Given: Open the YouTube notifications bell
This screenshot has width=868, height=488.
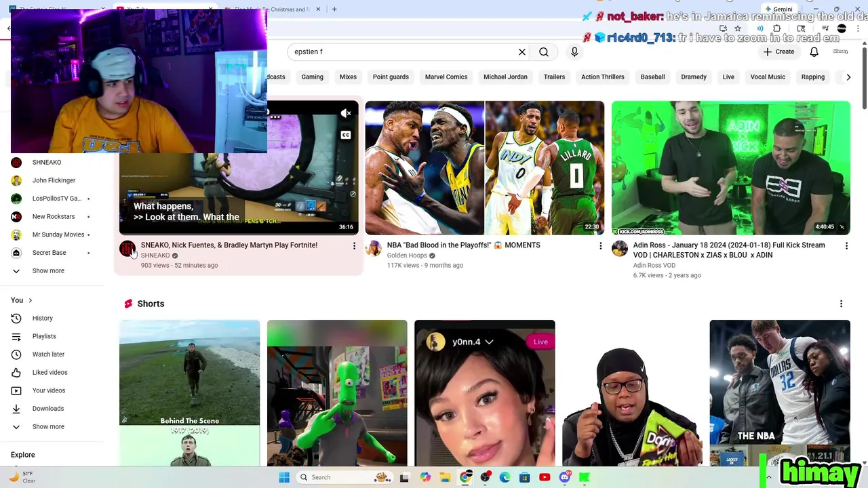Looking at the screenshot, I should [x=814, y=52].
